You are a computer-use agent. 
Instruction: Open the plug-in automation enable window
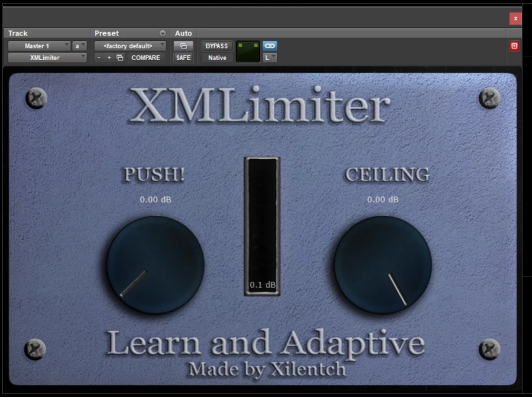[183, 46]
